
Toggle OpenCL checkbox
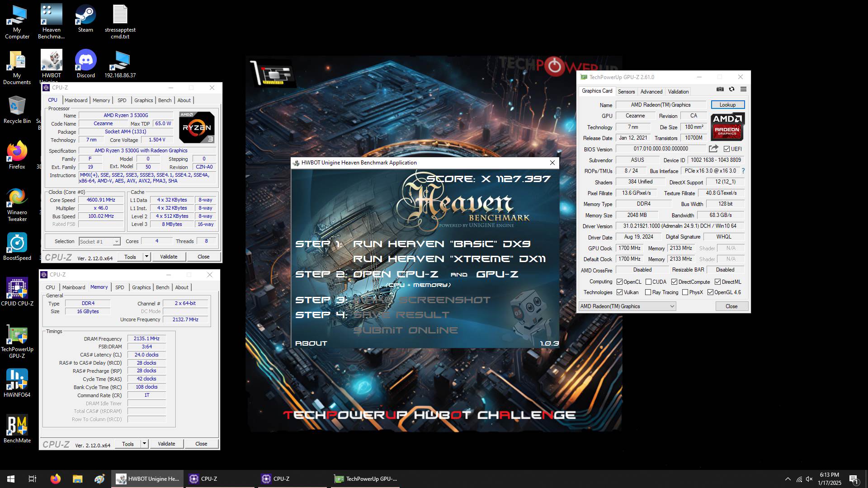[619, 282]
